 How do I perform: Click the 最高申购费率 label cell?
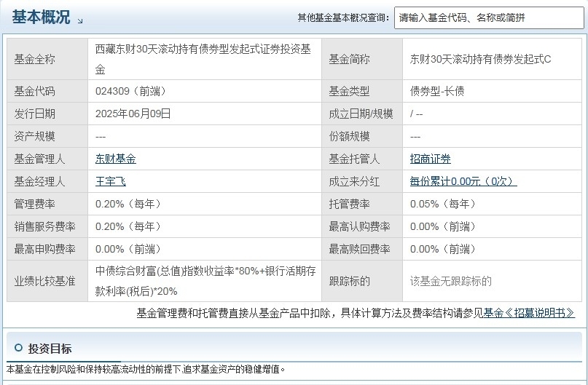tap(47, 249)
